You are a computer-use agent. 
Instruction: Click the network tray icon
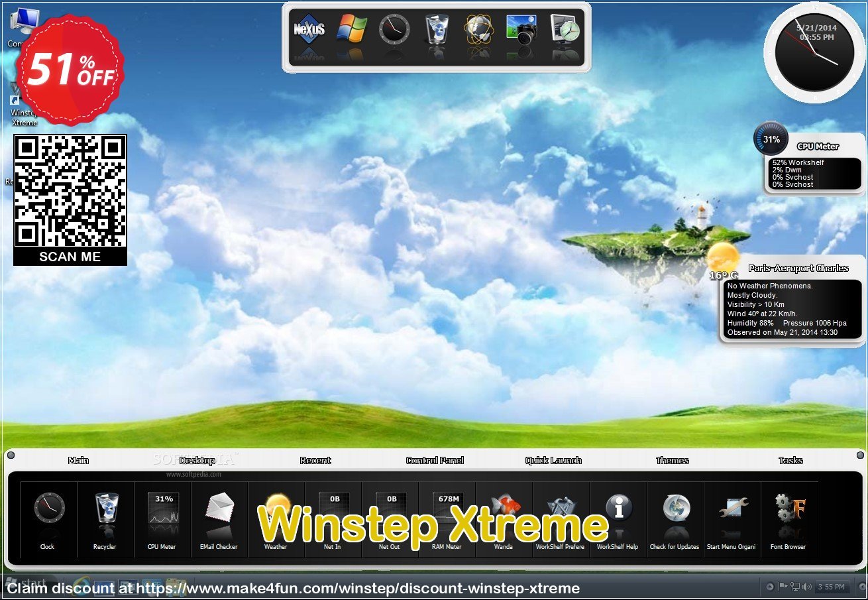[794, 587]
